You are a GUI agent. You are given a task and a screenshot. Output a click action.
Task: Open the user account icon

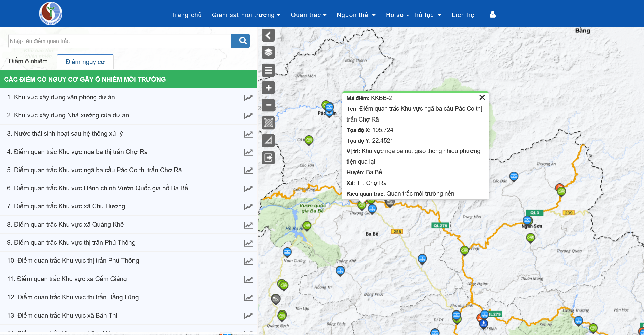tap(492, 15)
